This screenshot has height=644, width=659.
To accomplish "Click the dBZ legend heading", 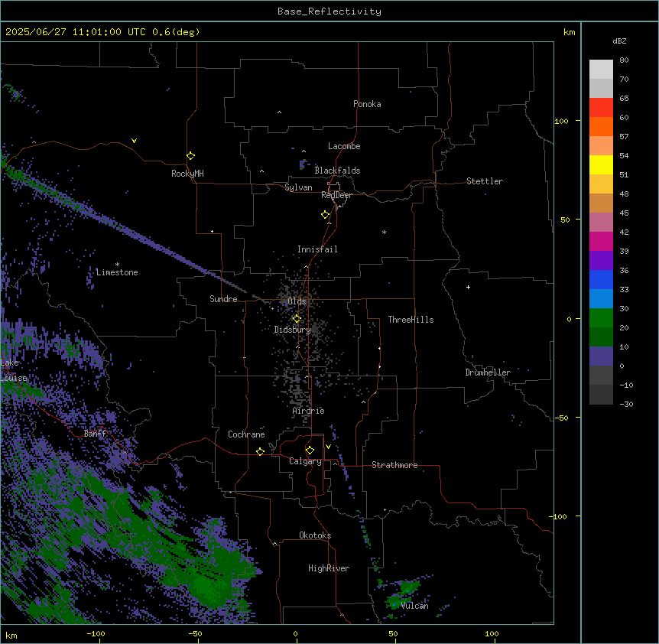I will (x=619, y=41).
